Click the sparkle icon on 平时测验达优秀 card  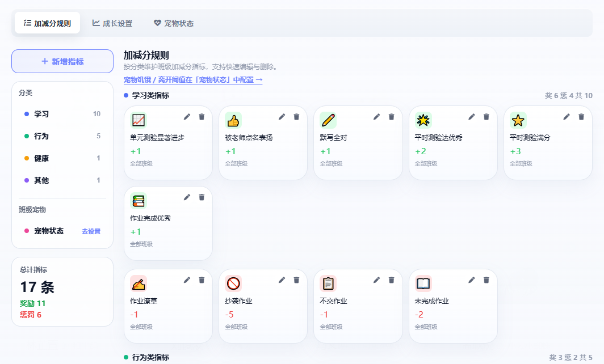423,120
